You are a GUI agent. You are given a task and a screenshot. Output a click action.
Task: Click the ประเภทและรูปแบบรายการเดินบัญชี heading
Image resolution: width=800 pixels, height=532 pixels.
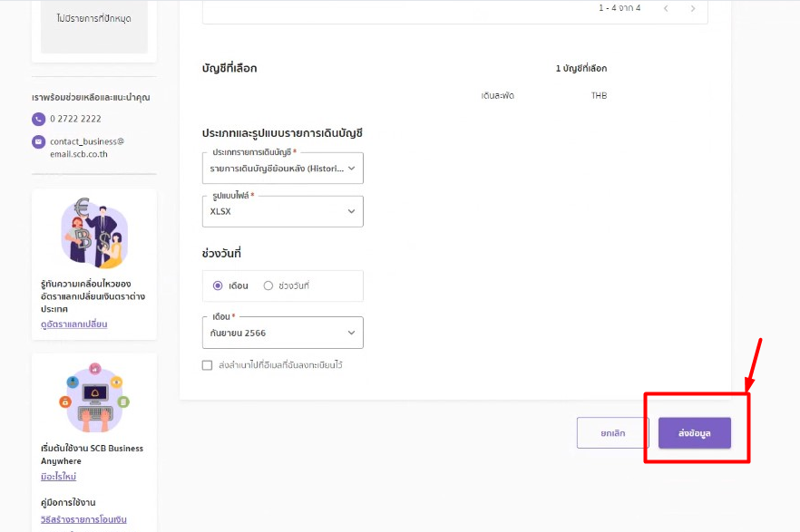[282, 133]
